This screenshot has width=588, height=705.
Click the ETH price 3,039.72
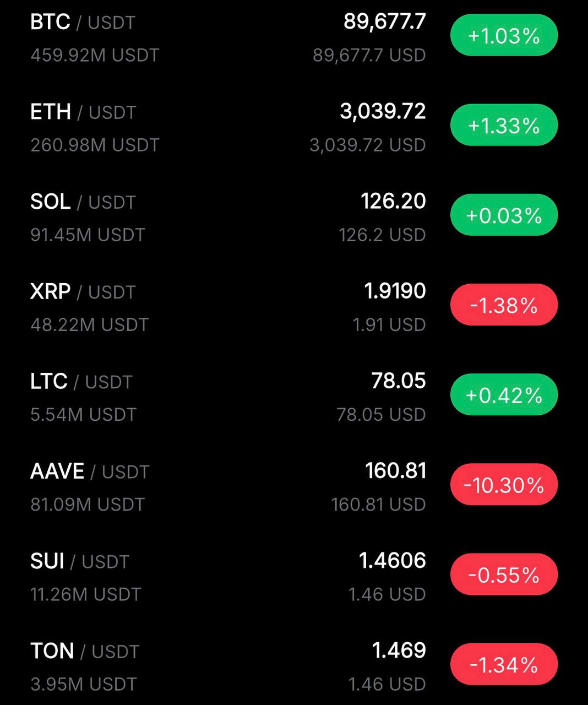click(x=383, y=111)
